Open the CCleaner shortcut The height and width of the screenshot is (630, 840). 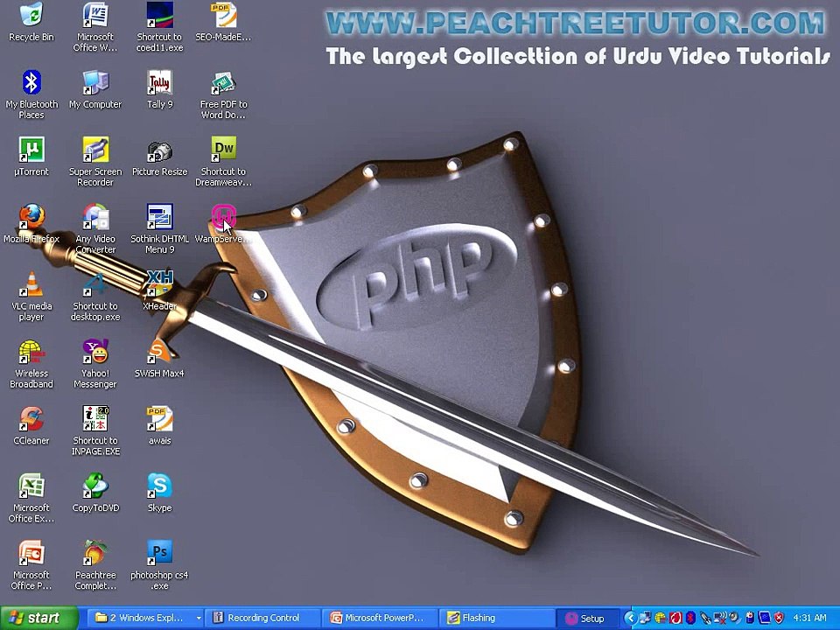click(31, 420)
